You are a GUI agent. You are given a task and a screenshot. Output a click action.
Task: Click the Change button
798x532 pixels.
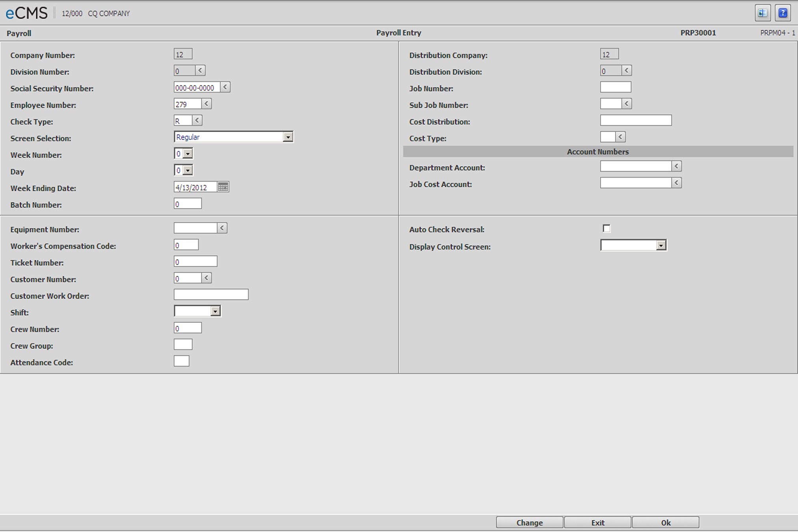(x=530, y=523)
